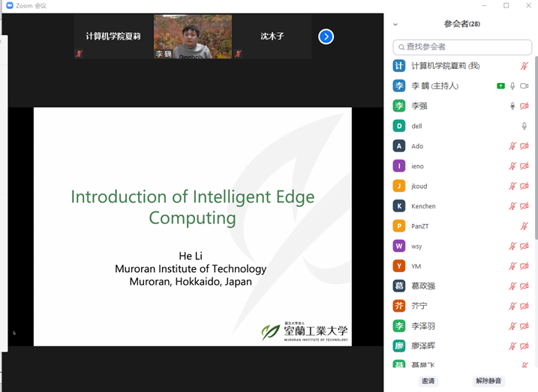The height and width of the screenshot is (392, 538).
Task: Toggle camera state for jkoud
Action: pos(524,186)
